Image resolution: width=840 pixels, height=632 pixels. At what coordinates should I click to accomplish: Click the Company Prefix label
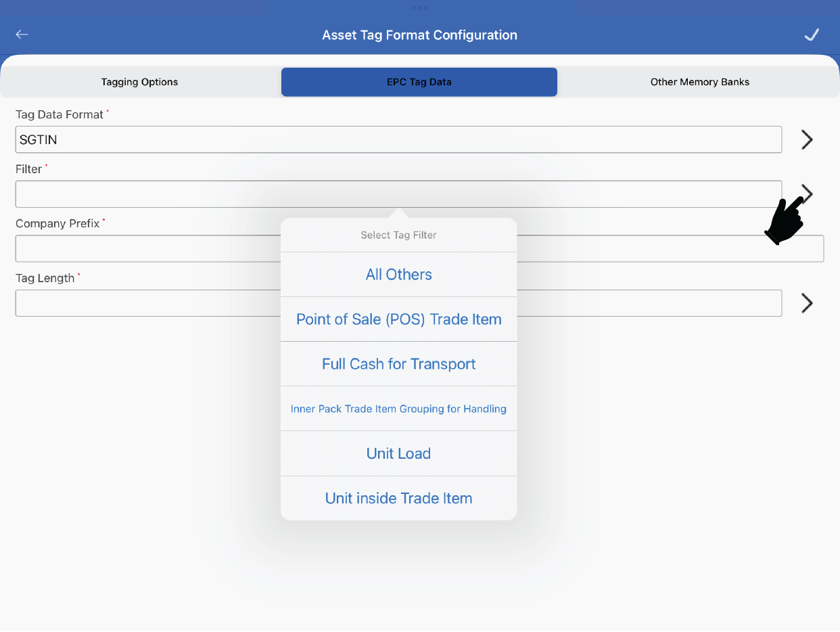click(57, 223)
